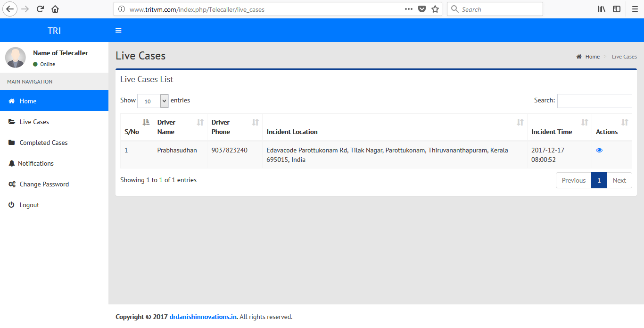Open the Show entries dropdown

click(153, 101)
